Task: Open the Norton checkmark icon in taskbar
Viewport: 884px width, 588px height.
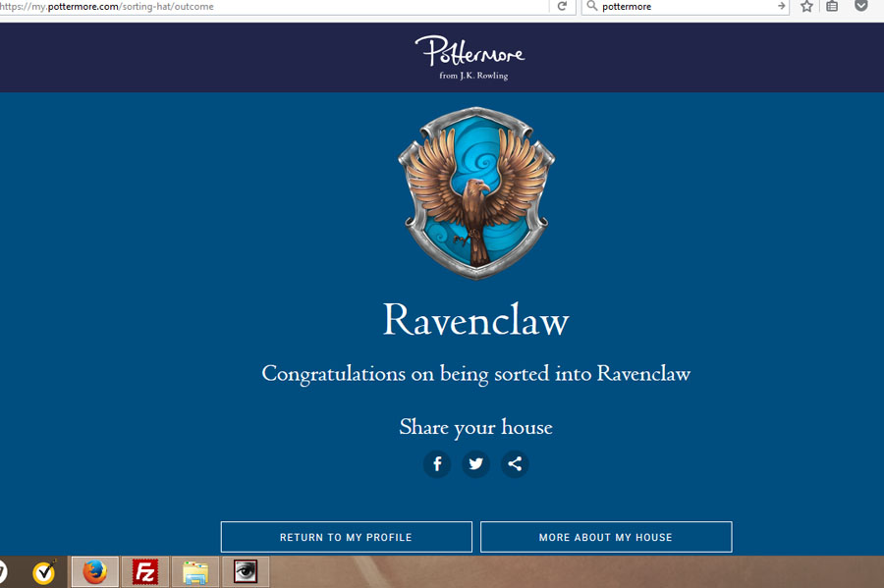Action: 44,572
